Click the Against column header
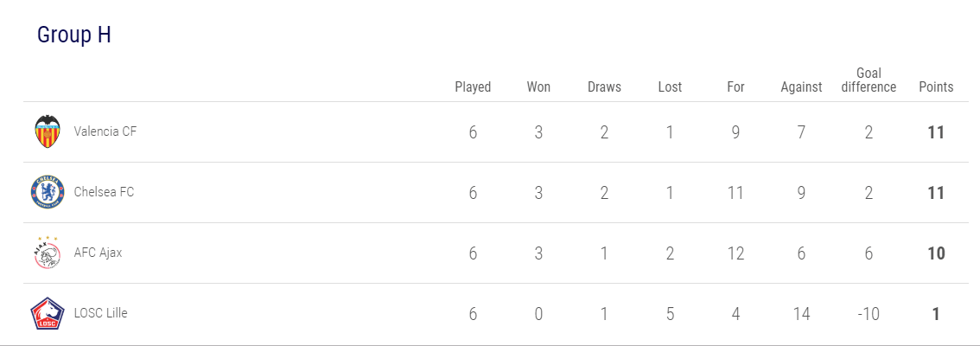This screenshot has height=346, width=980. point(801,86)
